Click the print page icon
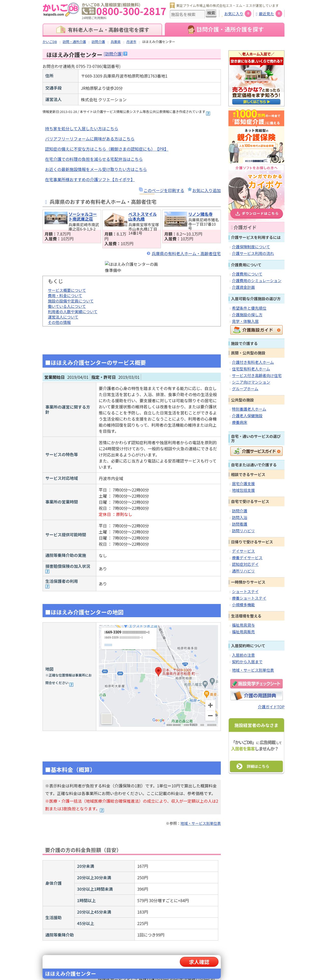This screenshot has width=327, height=980. point(141,190)
